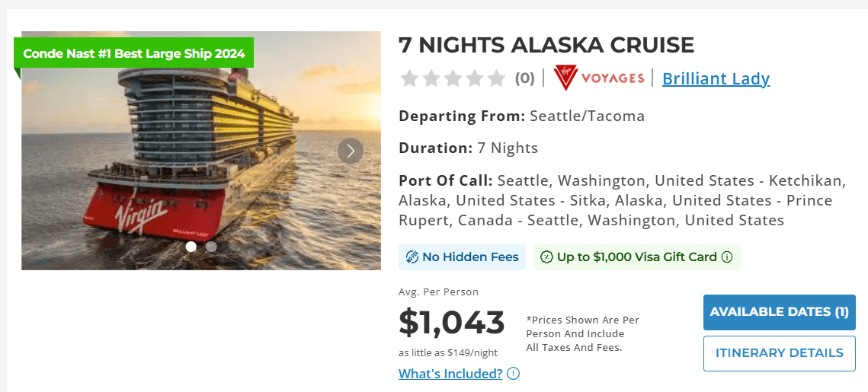
Task: Advance to the next ship photo arrow
Action: pyautogui.click(x=351, y=151)
